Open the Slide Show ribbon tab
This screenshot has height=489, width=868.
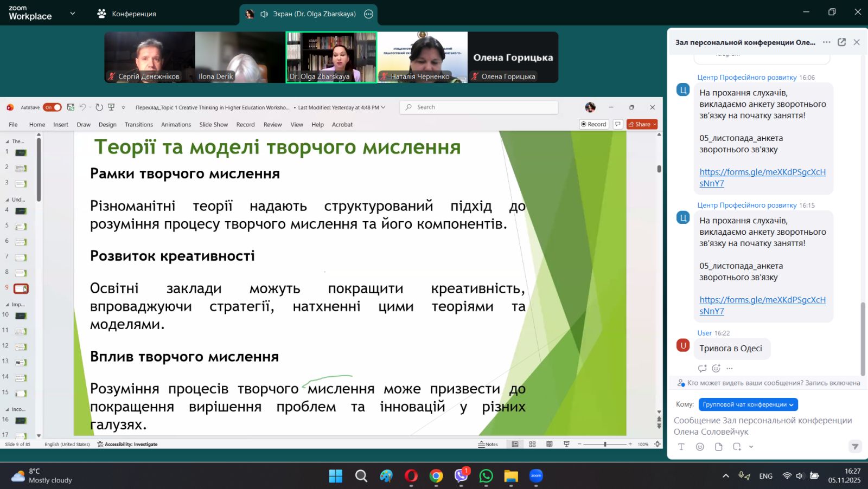tap(213, 125)
